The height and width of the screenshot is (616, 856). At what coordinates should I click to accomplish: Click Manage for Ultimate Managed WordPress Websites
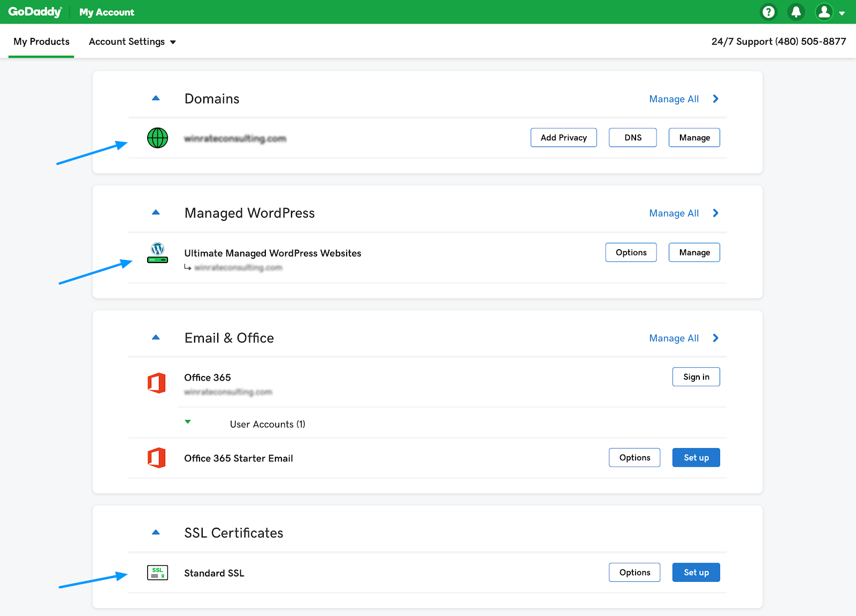tap(694, 252)
